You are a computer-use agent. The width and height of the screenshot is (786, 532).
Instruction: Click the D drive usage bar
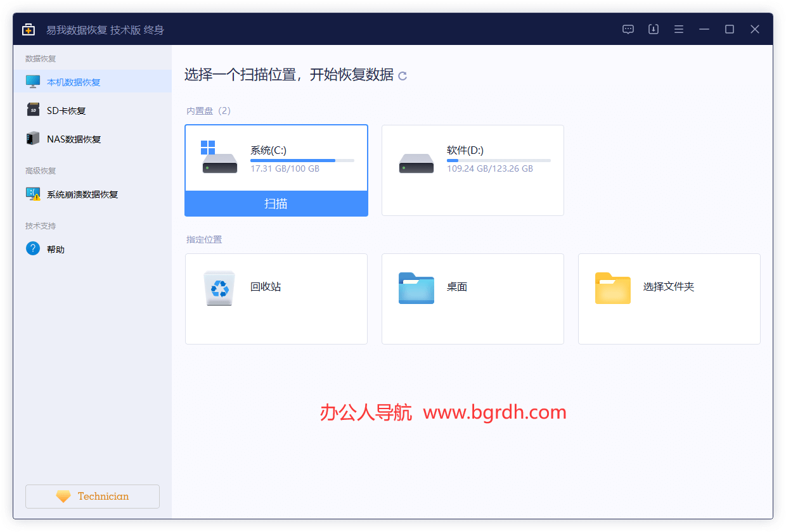coord(499,161)
